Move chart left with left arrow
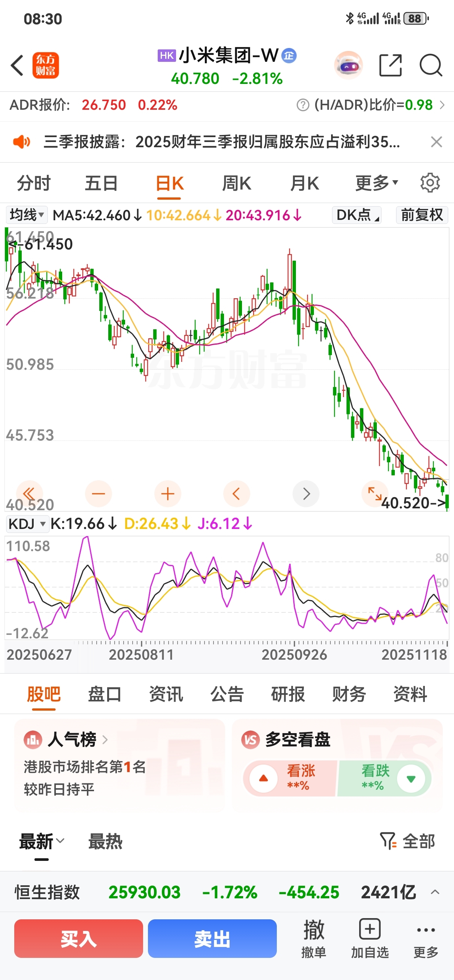 236,494
